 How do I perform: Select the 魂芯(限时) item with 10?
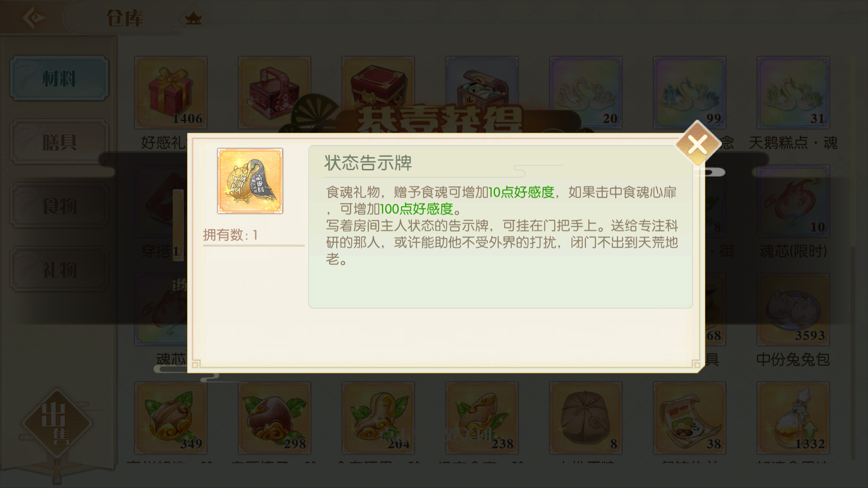coord(793,201)
